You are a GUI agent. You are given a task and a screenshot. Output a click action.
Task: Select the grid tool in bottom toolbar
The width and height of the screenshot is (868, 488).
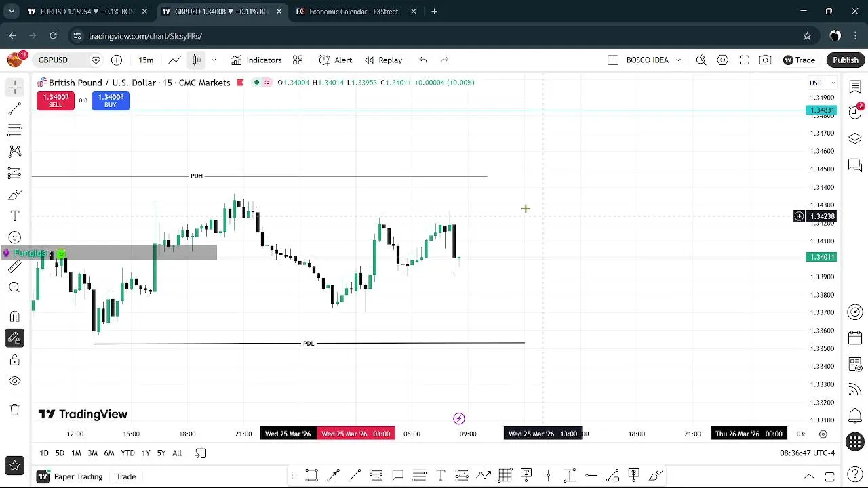505,476
